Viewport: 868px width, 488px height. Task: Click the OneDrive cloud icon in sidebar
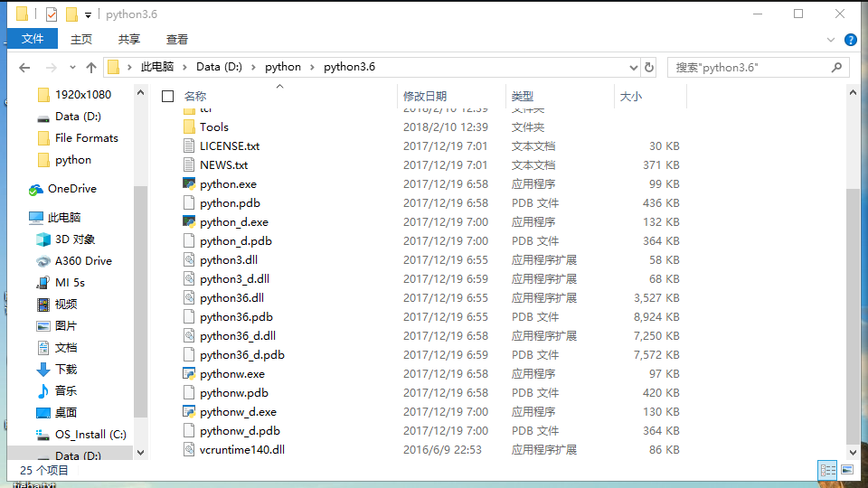pos(36,189)
